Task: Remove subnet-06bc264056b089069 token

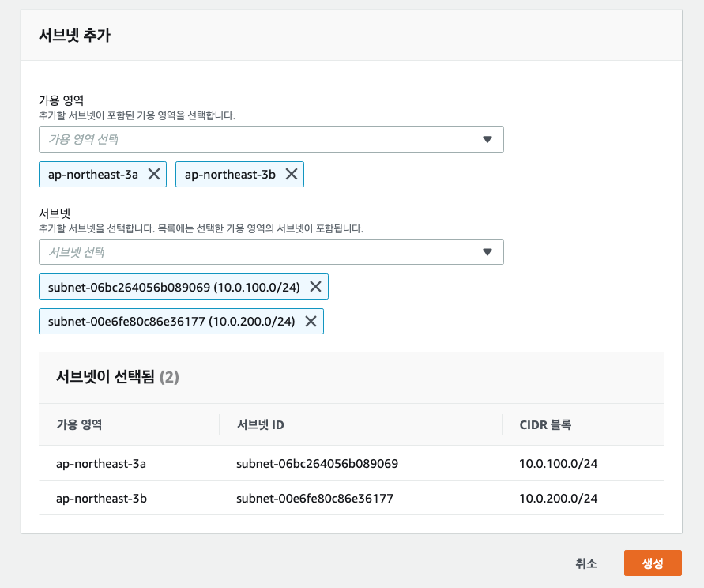Action: [315, 287]
